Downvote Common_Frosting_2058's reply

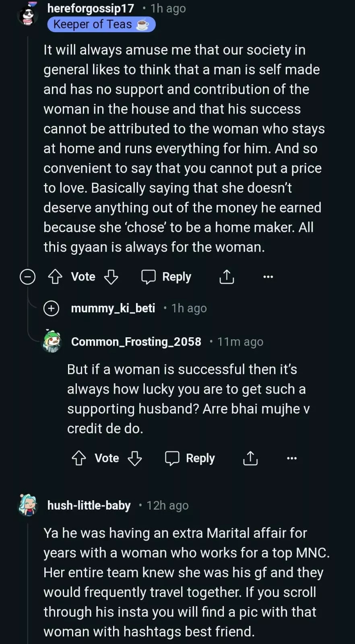point(135,458)
